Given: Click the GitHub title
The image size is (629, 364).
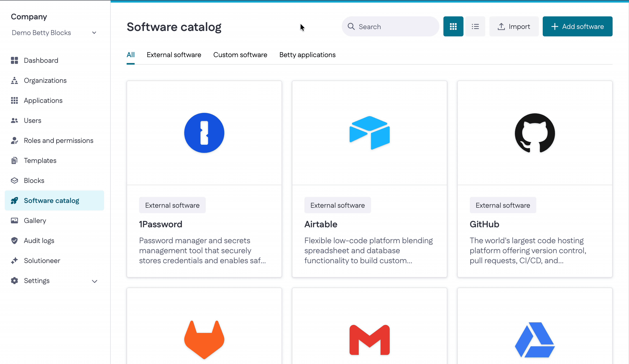Looking at the screenshot, I should coord(484,224).
